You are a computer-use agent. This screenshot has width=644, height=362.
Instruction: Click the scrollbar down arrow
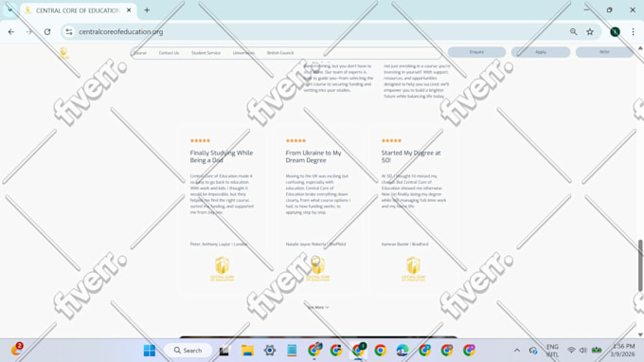640,335
